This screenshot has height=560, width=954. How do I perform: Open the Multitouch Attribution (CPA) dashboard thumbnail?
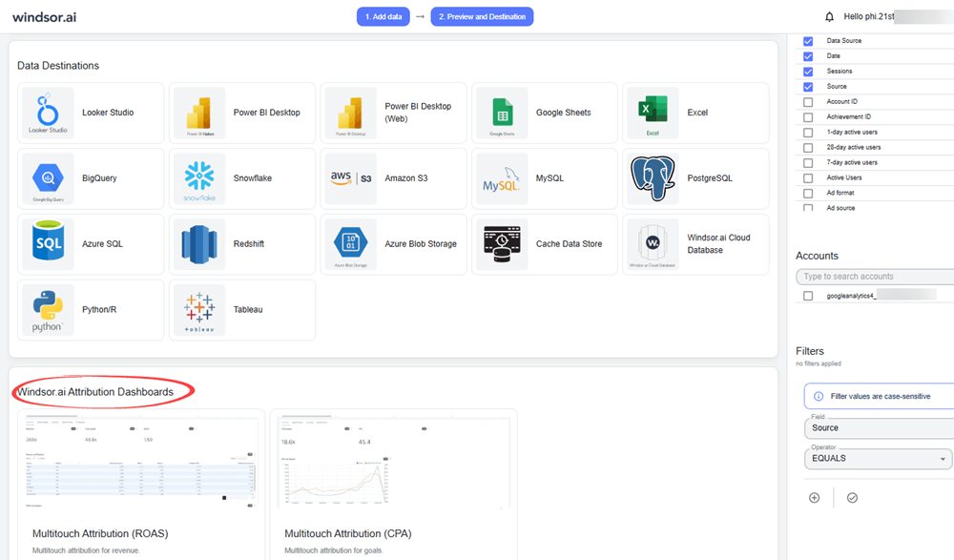(394, 461)
